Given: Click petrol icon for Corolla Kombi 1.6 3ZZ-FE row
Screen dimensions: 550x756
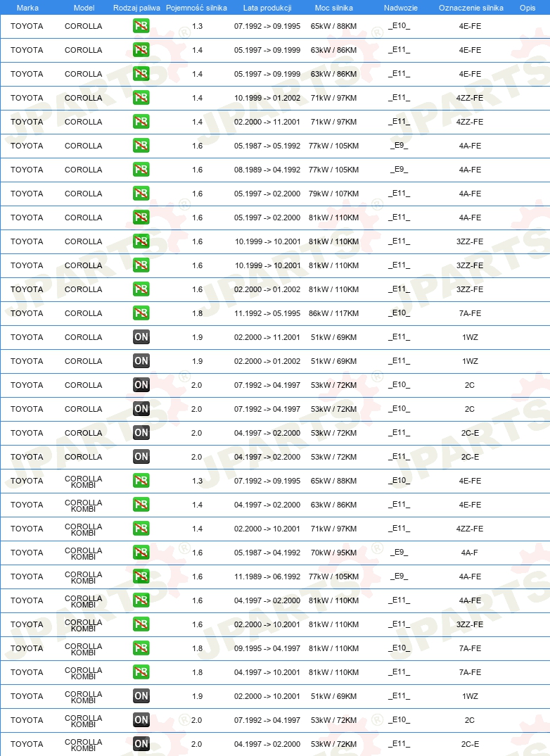Looking at the screenshot, I should (141, 624).
